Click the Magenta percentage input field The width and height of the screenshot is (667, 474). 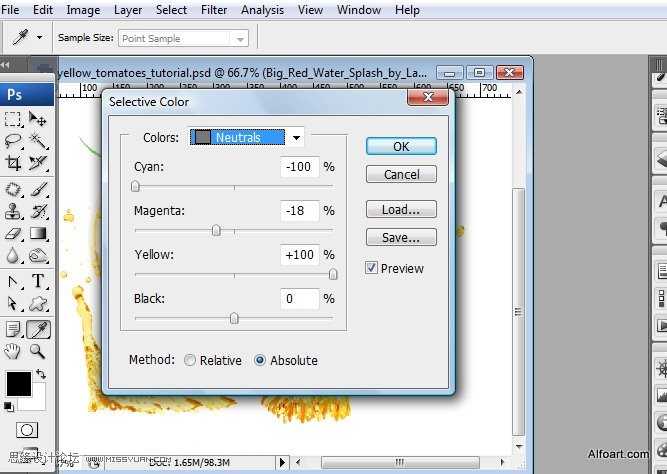[299, 211]
